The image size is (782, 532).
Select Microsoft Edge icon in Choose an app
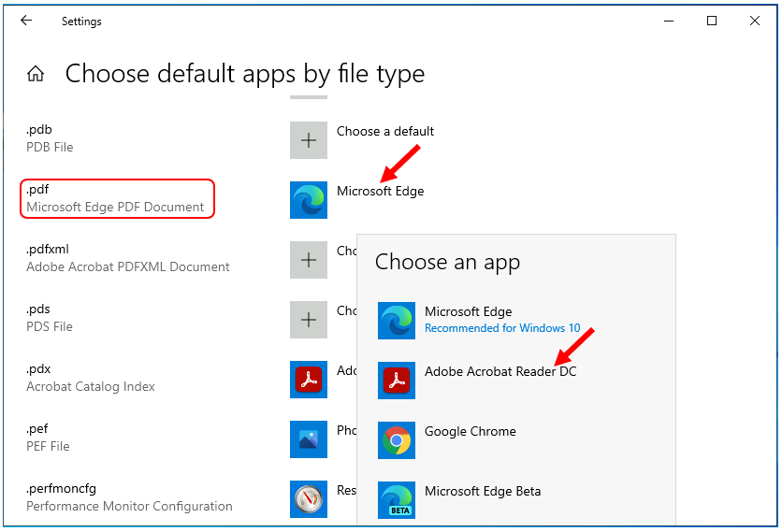click(396, 321)
